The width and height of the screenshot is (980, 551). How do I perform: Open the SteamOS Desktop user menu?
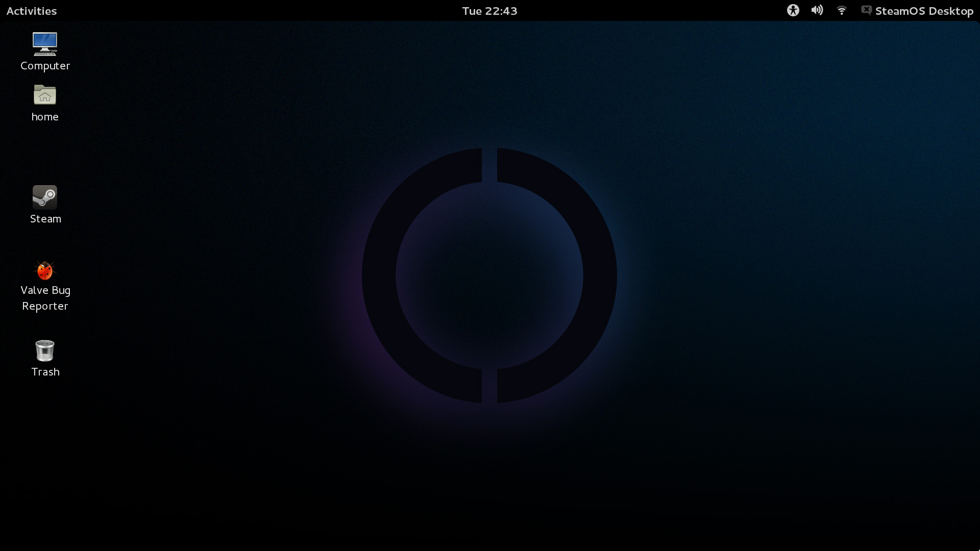click(x=924, y=11)
